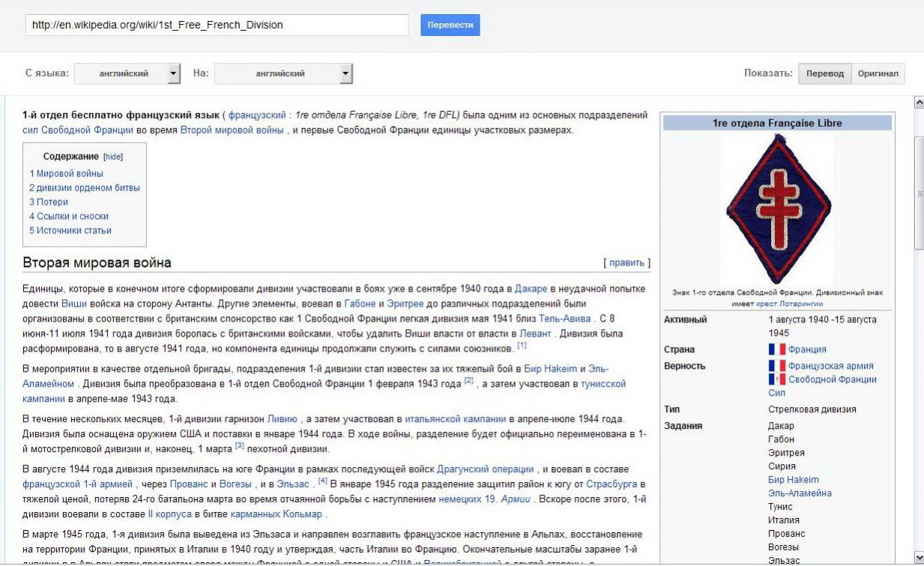Open the Второй мировой войны link
This screenshot has width=924, height=566.
[232, 130]
